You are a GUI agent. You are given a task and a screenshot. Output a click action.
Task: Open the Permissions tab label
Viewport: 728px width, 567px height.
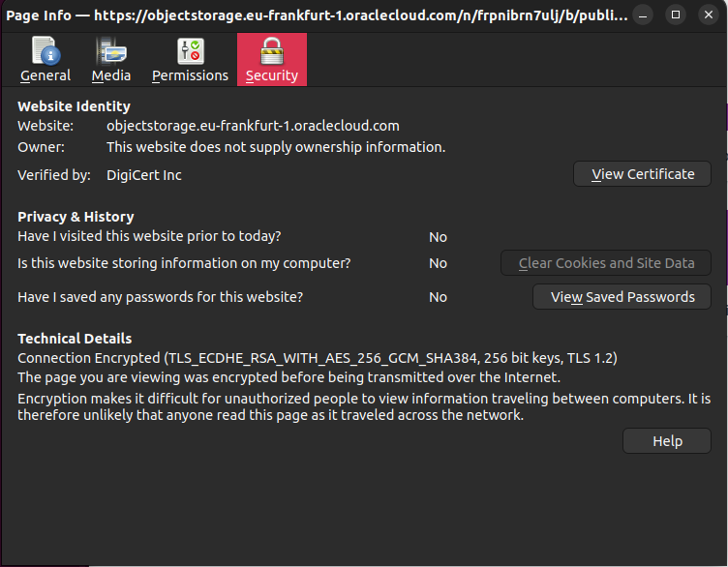point(190,75)
